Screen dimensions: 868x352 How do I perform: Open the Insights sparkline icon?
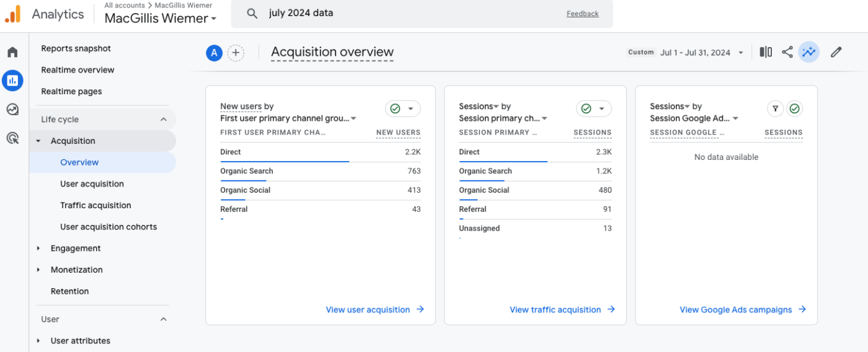click(x=808, y=52)
